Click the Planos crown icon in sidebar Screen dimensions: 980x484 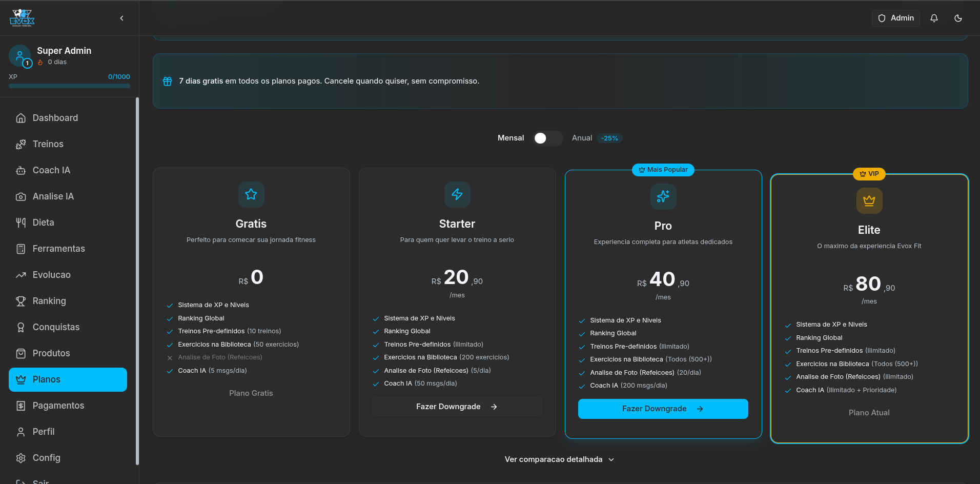click(21, 379)
